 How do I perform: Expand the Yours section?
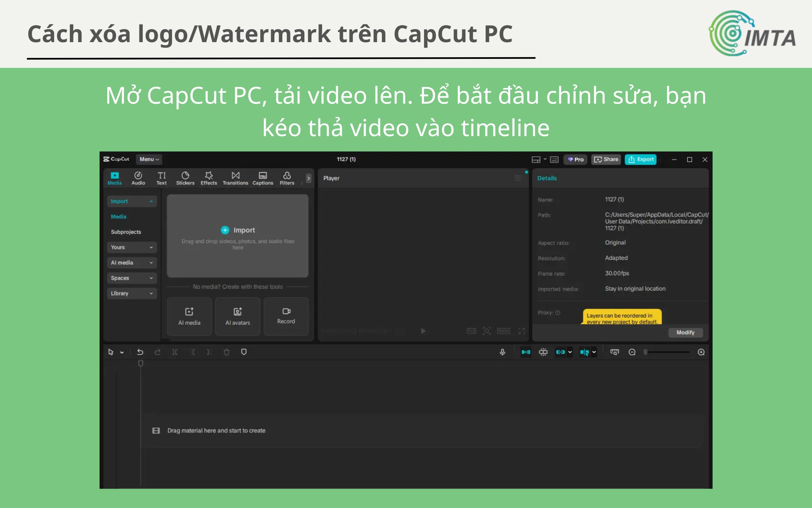coord(132,247)
